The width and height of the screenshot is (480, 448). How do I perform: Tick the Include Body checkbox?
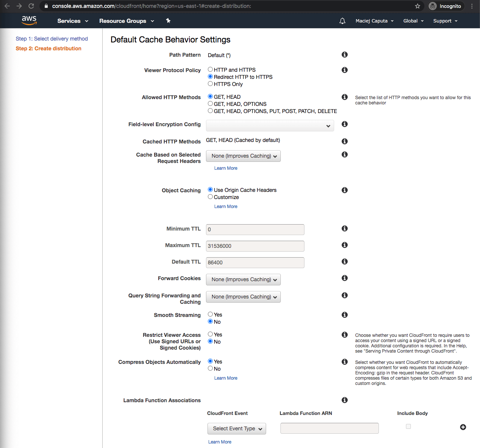(408, 427)
